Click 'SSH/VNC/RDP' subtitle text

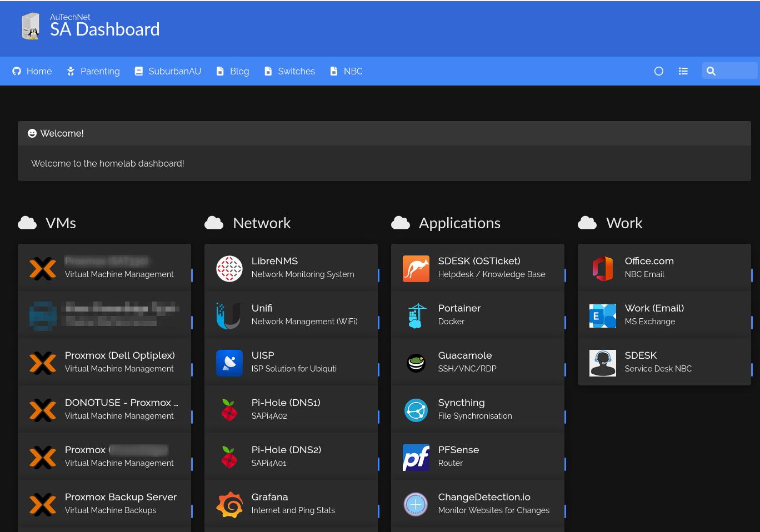pyautogui.click(x=467, y=369)
